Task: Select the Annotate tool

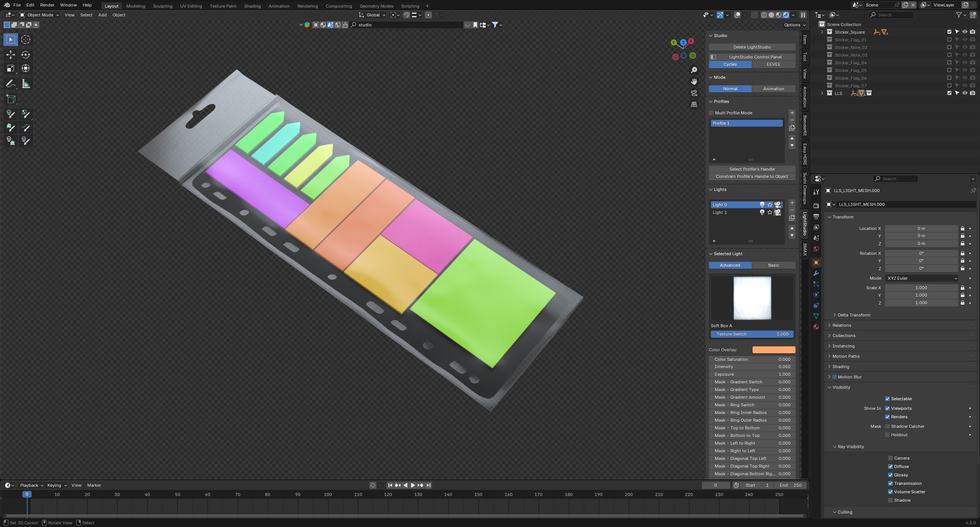Action: [x=11, y=84]
